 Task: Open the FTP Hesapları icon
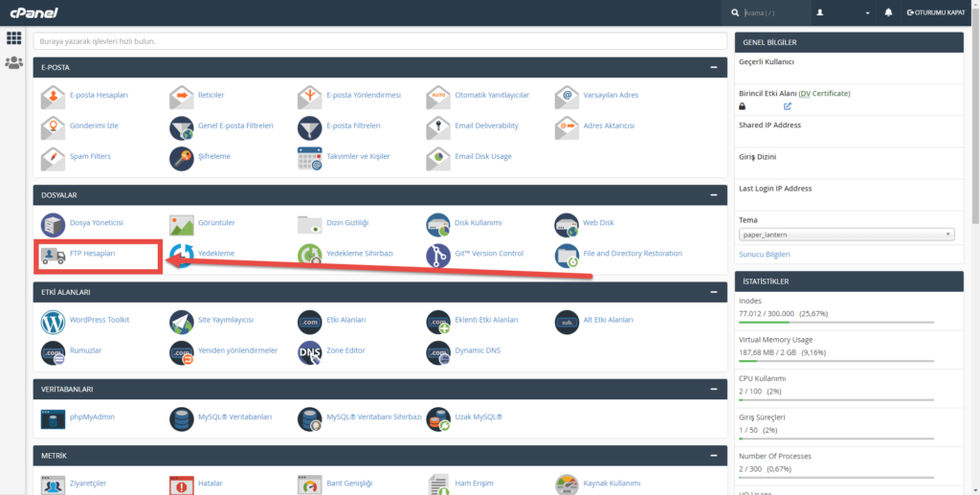click(x=54, y=255)
